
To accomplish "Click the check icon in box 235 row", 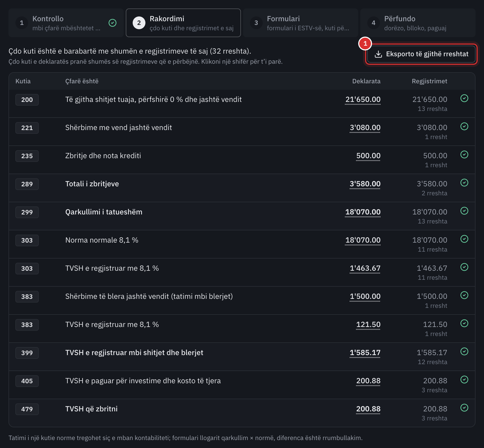I will tap(464, 154).
